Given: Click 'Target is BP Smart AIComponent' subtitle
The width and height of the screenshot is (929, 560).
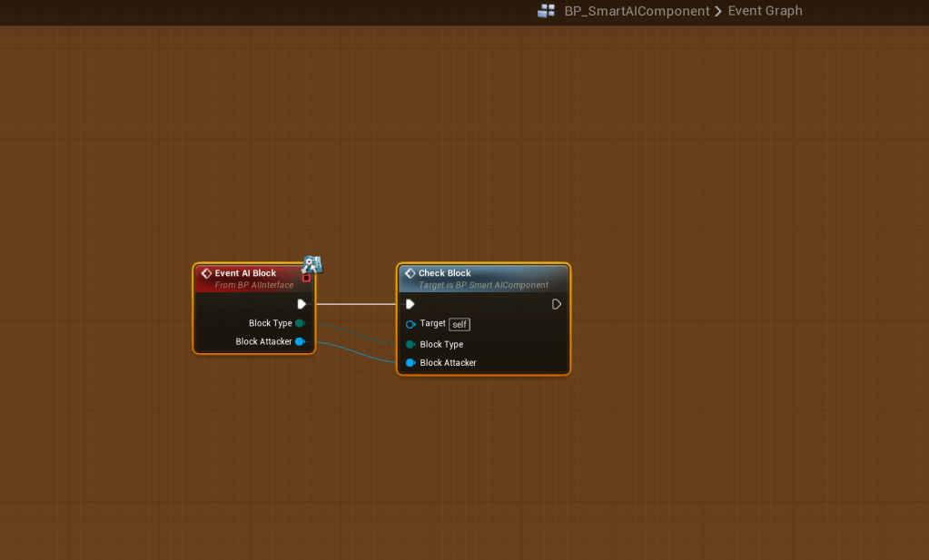Looking at the screenshot, I should tap(483, 285).
